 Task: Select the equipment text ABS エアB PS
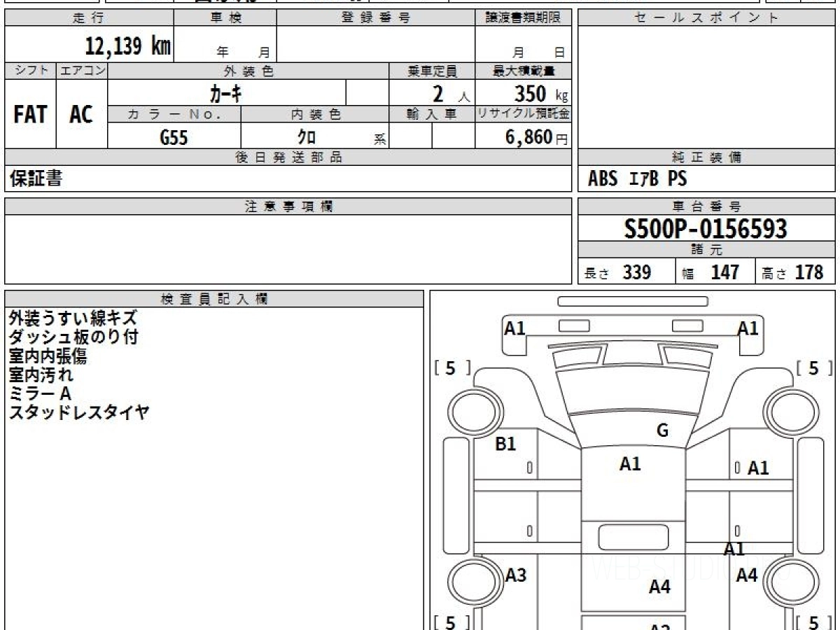[x=637, y=179]
